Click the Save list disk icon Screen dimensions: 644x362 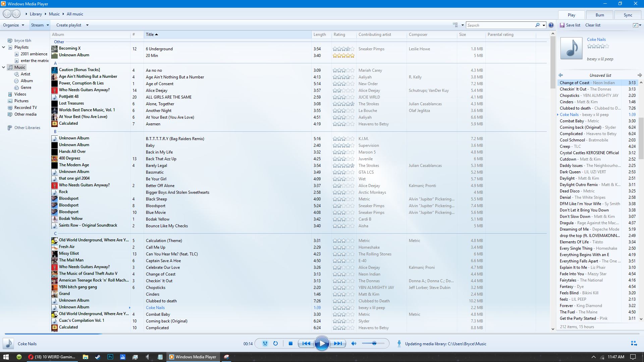click(562, 25)
